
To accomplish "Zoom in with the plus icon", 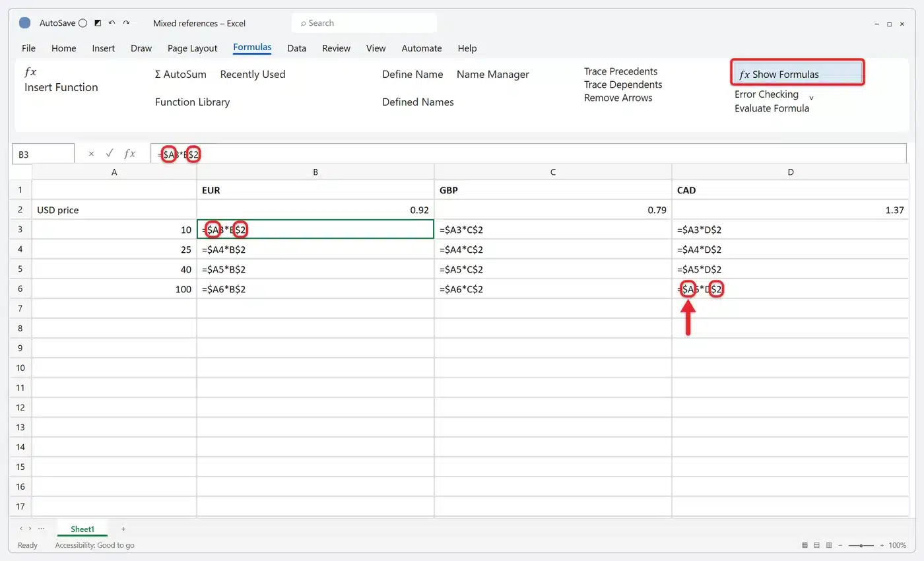I will [x=882, y=546].
